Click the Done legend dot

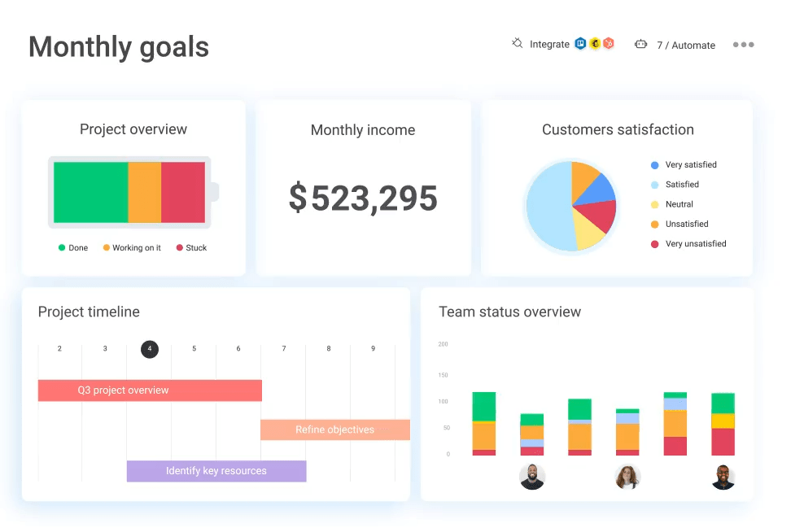tap(62, 247)
